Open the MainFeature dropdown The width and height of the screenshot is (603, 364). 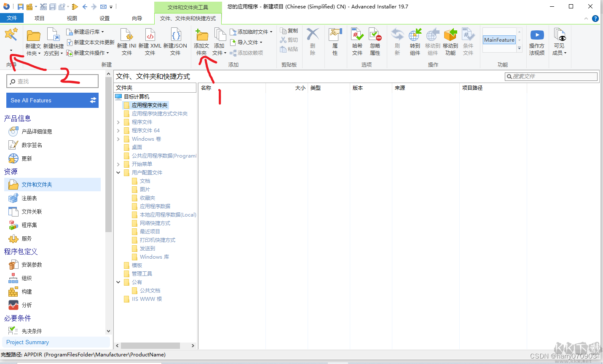click(x=499, y=39)
